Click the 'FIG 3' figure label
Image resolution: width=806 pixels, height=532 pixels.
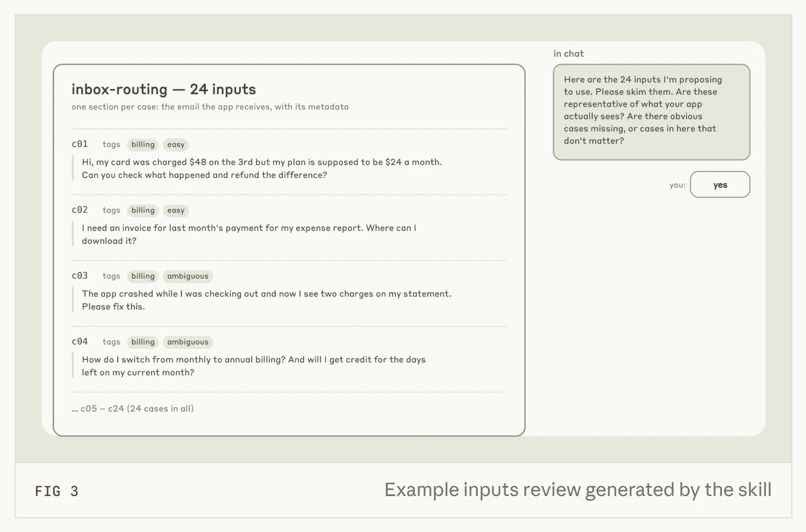tap(57, 491)
